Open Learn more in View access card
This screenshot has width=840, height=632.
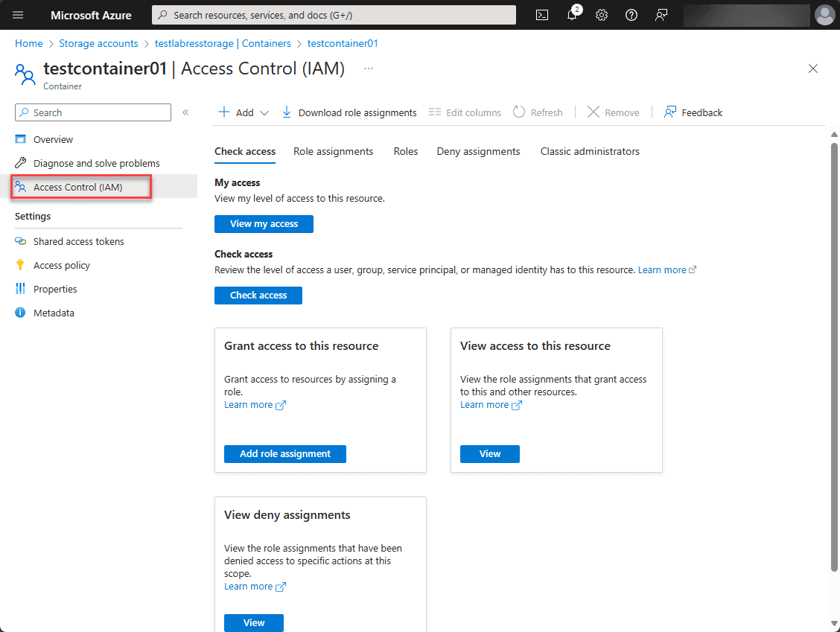491,405
